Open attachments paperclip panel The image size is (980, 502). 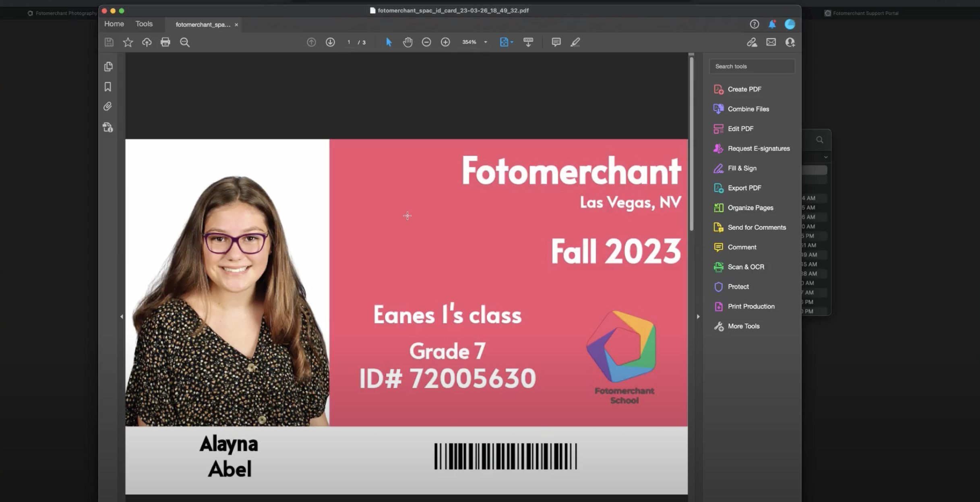(x=108, y=106)
